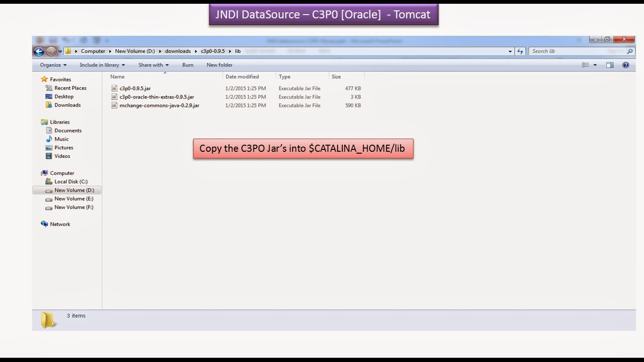Select the c3p0-0.9.5.jar file
The image size is (644, 362).
[135, 88]
